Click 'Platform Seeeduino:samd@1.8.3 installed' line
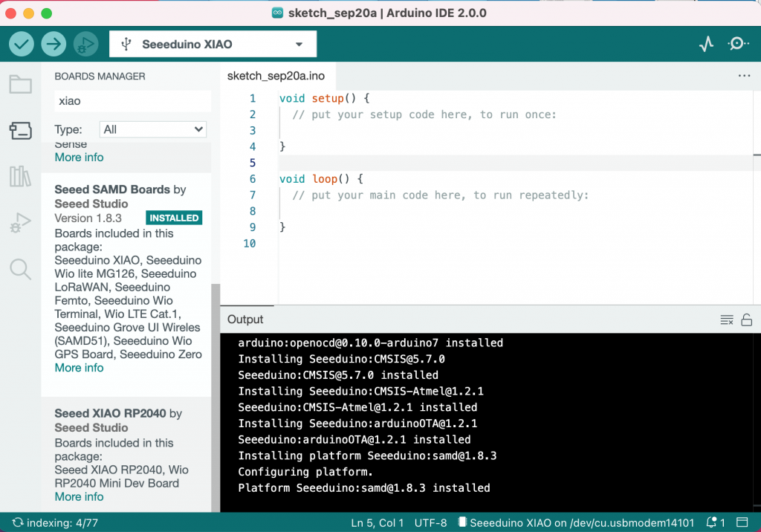The image size is (761, 532). coord(364,488)
